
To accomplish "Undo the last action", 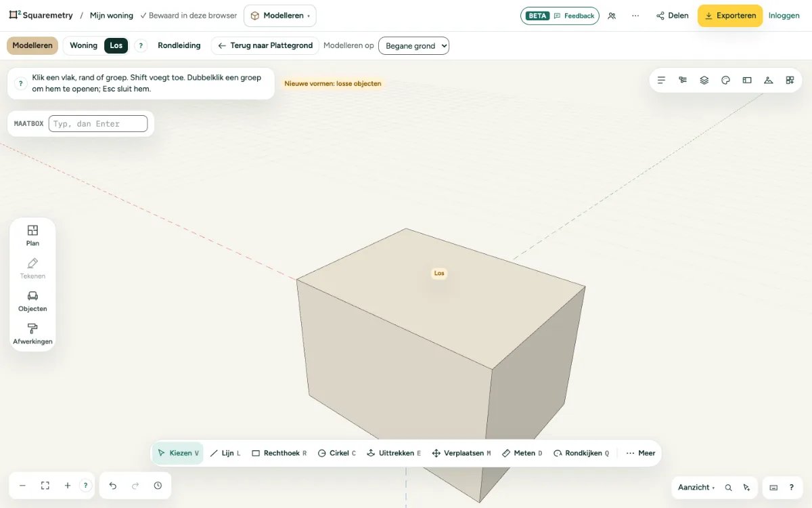I will pyautogui.click(x=113, y=486).
